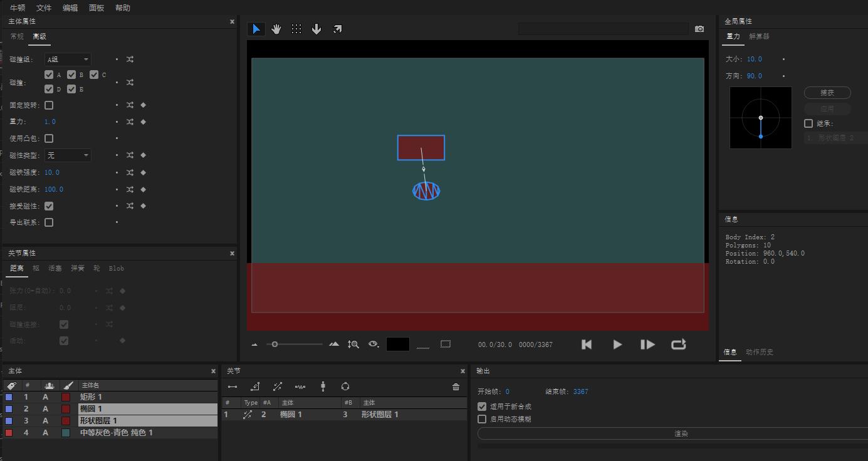Uncheck 适用于新合成 option
Screen dimensions: 868x461
[482, 407]
